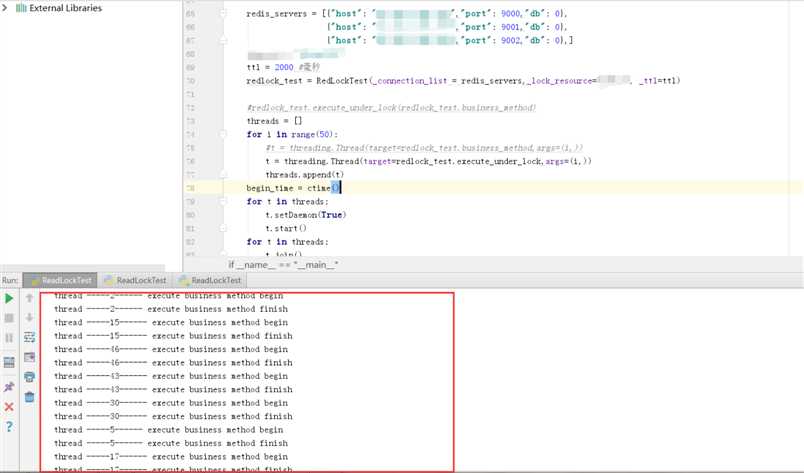Stop the running process in Run panel
Viewport: 804px width, 473px height.
(x=9, y=318)
